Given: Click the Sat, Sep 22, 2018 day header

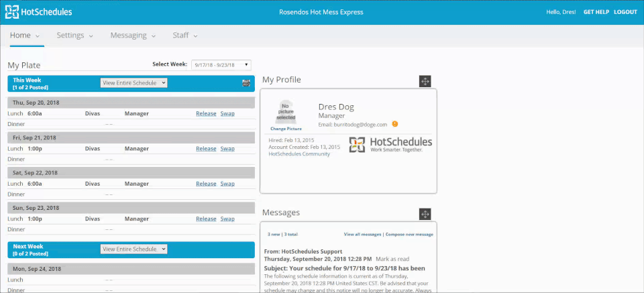Looking at the screenshot, I should pos(131,173).
